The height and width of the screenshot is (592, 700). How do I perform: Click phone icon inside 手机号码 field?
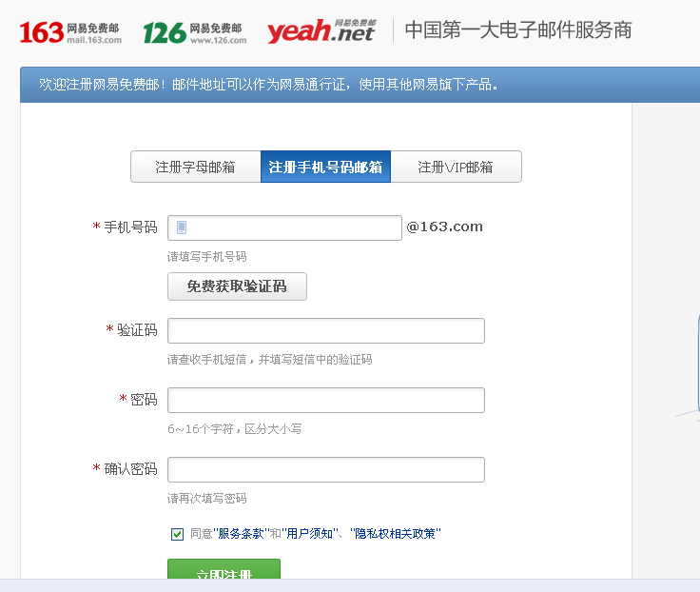click(x=182, y=227)
